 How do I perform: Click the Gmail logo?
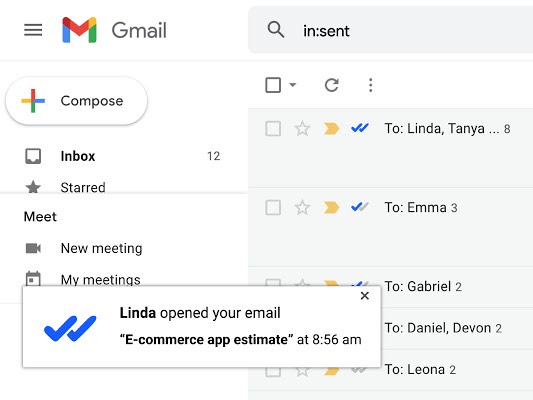(114, 30)
